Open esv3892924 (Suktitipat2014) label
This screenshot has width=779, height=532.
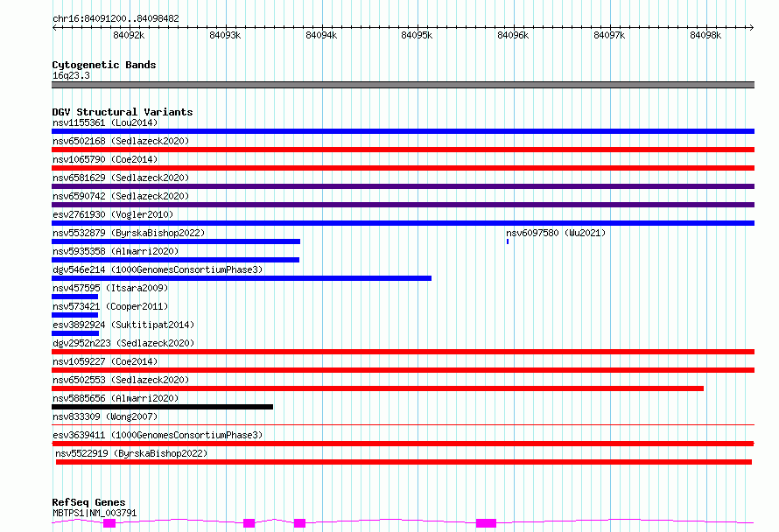pyautogui.click(x=123, y=325)
